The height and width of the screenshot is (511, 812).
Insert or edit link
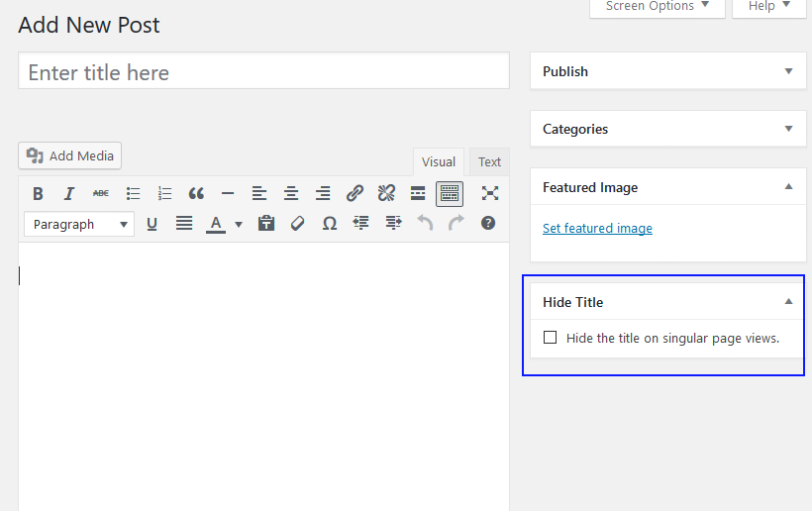(x=355, y=194)
